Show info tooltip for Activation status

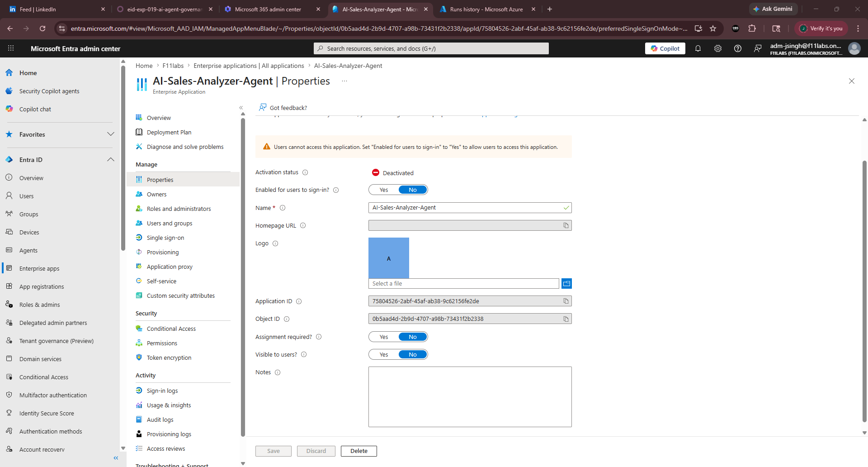point(305,172)
